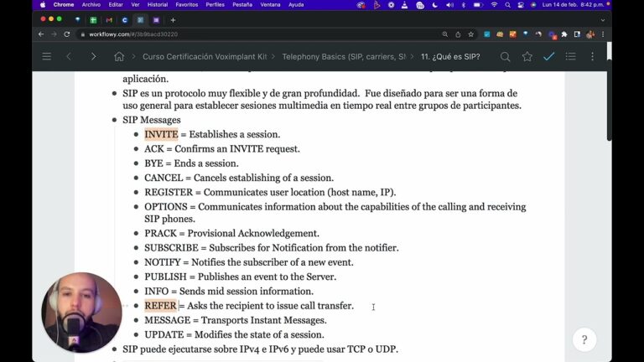644x362 pixels.
Task: Open the Apple menu
Action: coord(43,4)
